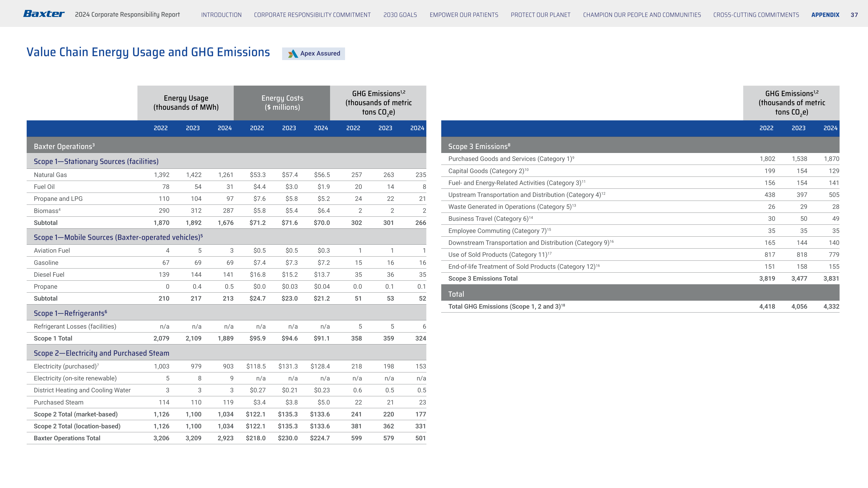Click Scope 2 Total (market-based) label
Screen dimensions: 868x488
pos(76,414)
